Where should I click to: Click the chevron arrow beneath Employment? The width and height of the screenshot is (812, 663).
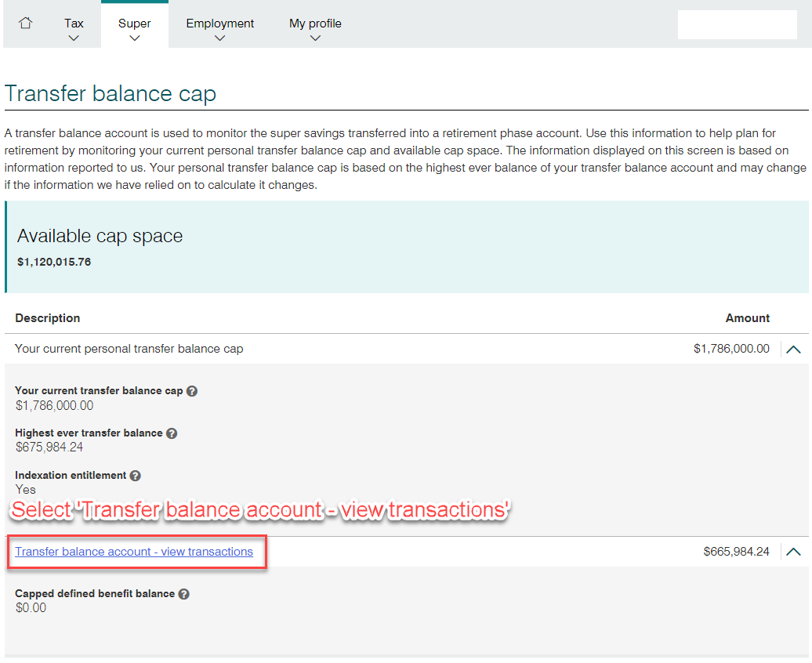coord(219,38)
